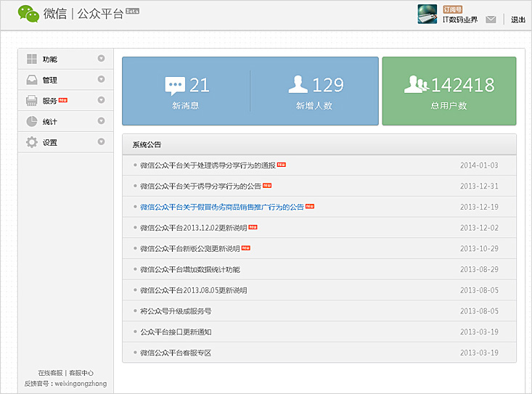Image resolution: width=532 pixels, height=394 pixels.
Task: Open 微信公众平台2013.08.05更新说明
Action: tap(193, 290)
